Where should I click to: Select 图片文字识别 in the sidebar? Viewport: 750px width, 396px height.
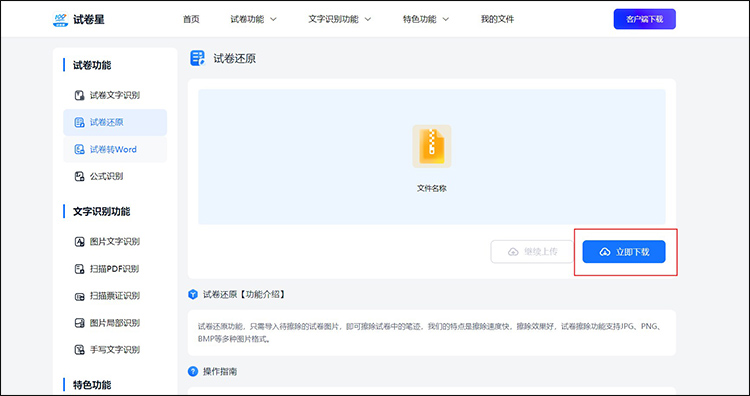pyautogui.click(x=115, y=242)
